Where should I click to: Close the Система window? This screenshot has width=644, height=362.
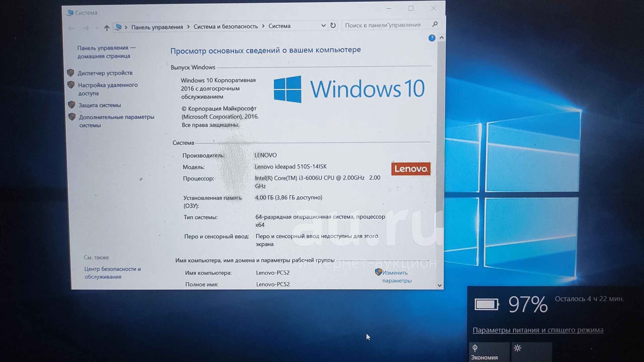click(x=433, y=8)
